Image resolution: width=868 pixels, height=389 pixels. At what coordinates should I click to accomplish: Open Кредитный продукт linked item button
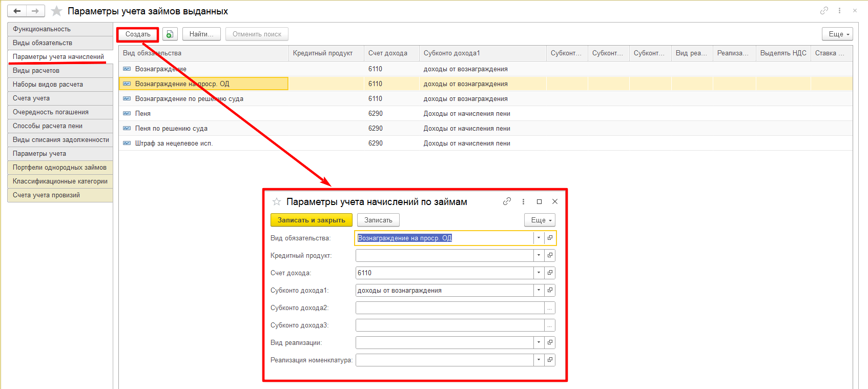(x=550, y=255)
